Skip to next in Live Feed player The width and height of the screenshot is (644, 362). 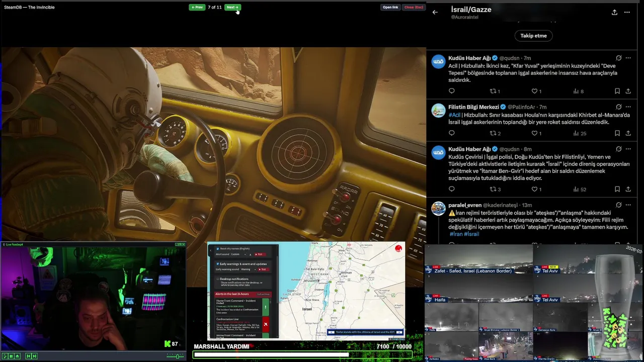coord(35,356)
